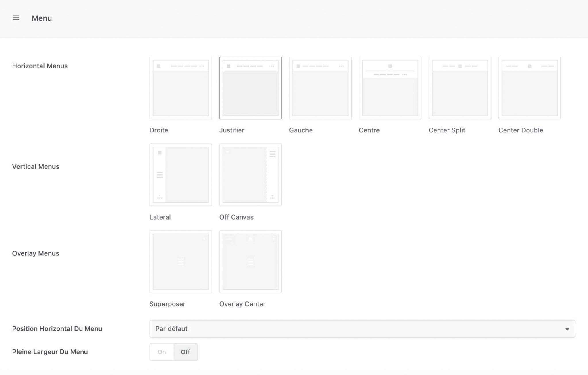Select the Superposer overlay menu layout
Screen dimensions: 588x375
pos(180,261)
